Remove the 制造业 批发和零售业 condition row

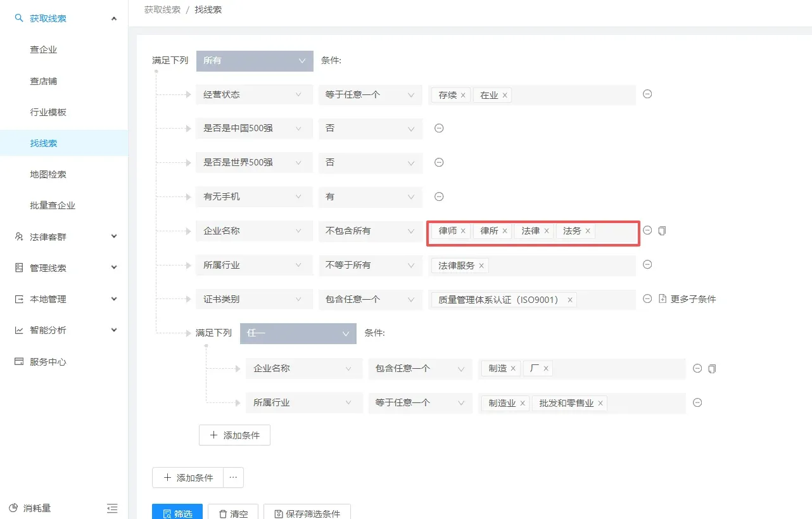[697, 402]
